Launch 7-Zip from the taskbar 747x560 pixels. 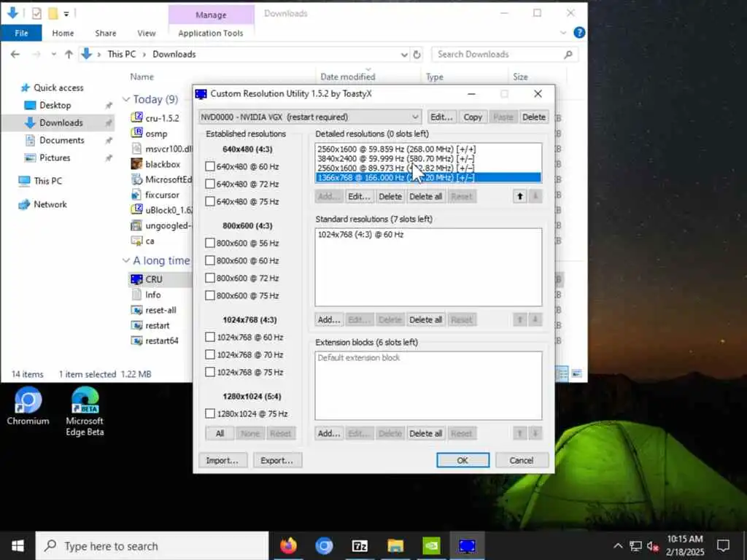pos(360,545)
